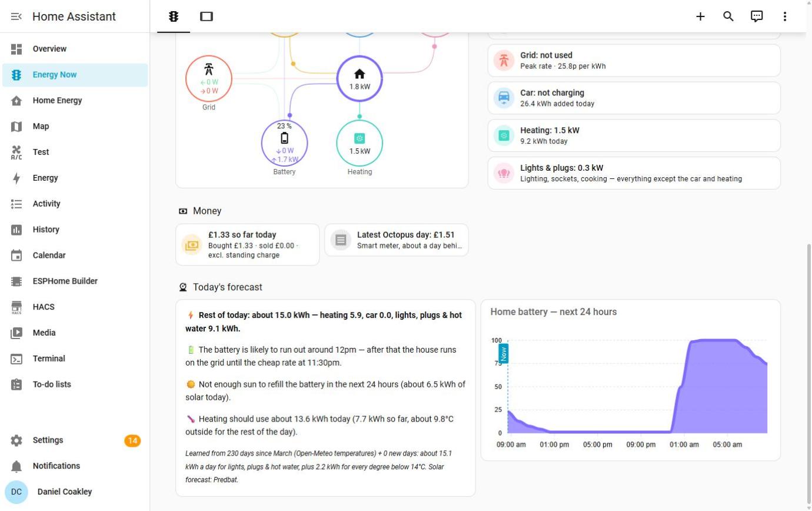Open the Daniel Coakley user profile

pyautogui.click(x=75, y=492)
